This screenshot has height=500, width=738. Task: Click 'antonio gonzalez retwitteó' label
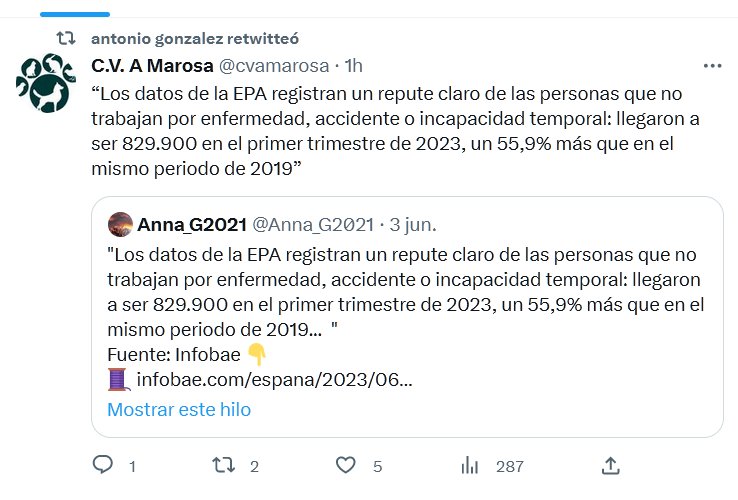(194, 39)
